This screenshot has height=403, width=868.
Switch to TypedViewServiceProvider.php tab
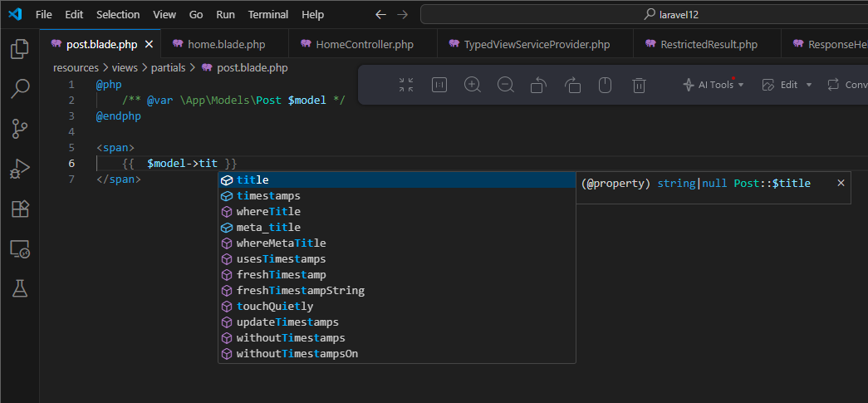click(535, 44)
